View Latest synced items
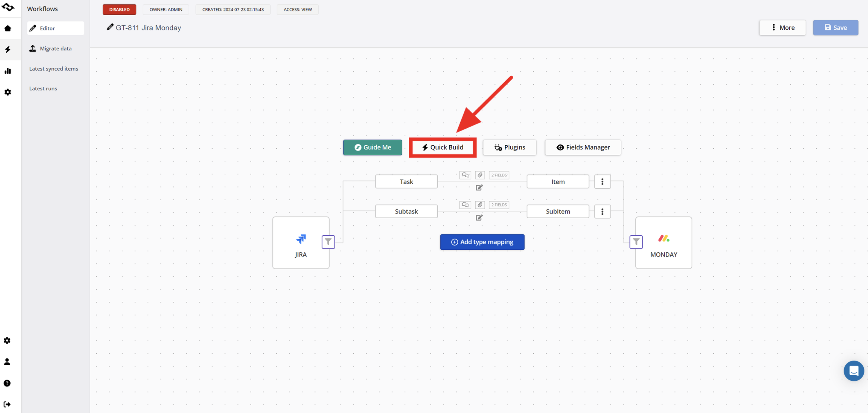Viewport: 868px width, 413px height. click(x=54, y=68)
